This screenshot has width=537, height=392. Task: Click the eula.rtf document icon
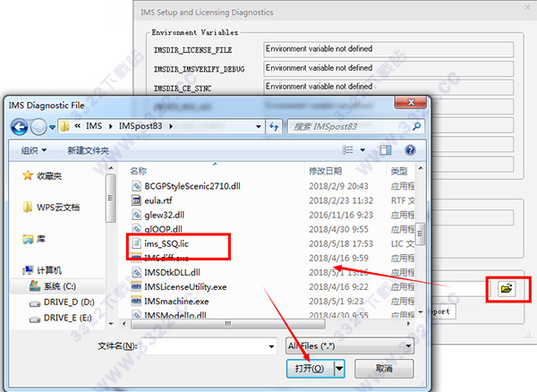136,200
